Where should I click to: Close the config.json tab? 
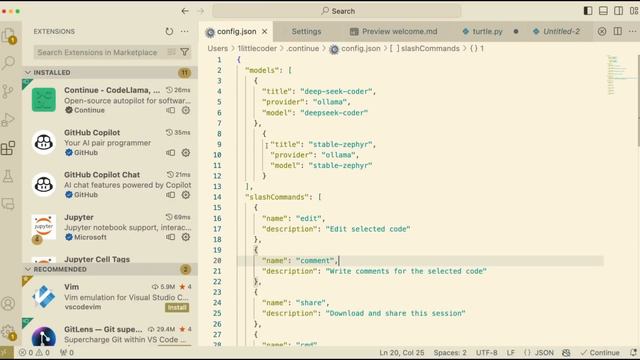(264, 31)
